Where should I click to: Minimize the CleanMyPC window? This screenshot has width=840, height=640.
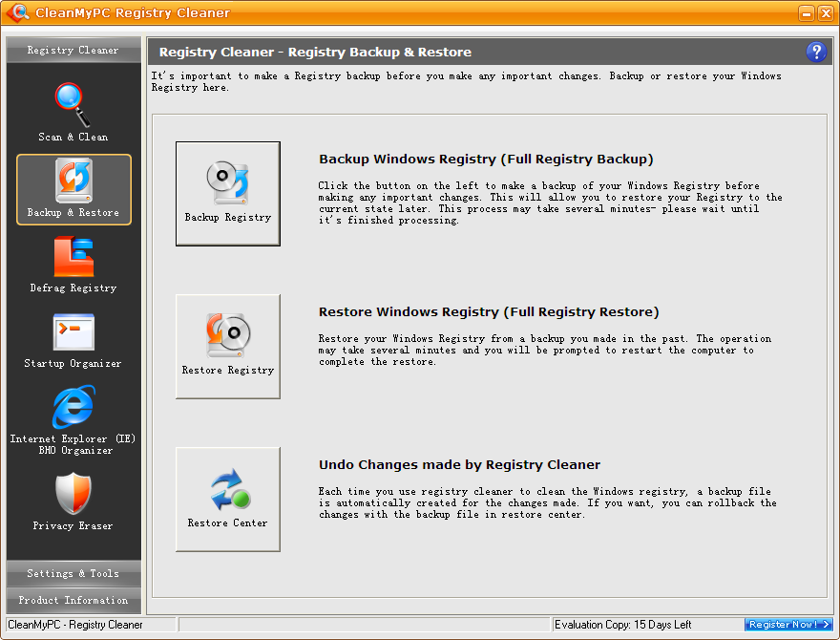[807, 13]
